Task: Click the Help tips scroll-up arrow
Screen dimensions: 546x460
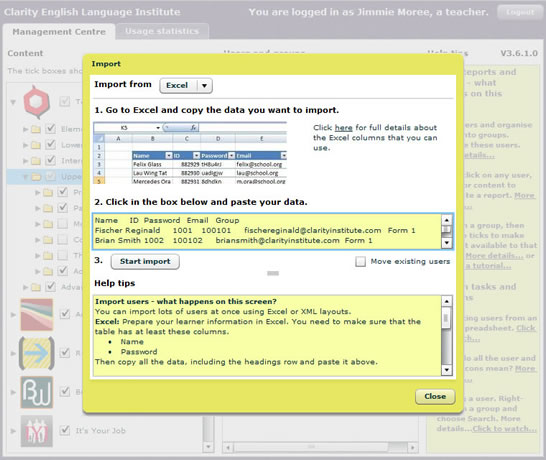Action: click(446, 301)
